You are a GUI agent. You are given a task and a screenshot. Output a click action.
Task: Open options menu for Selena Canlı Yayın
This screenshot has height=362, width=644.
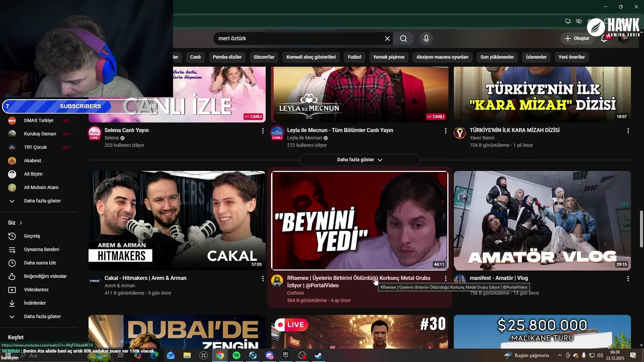[263, 131]
